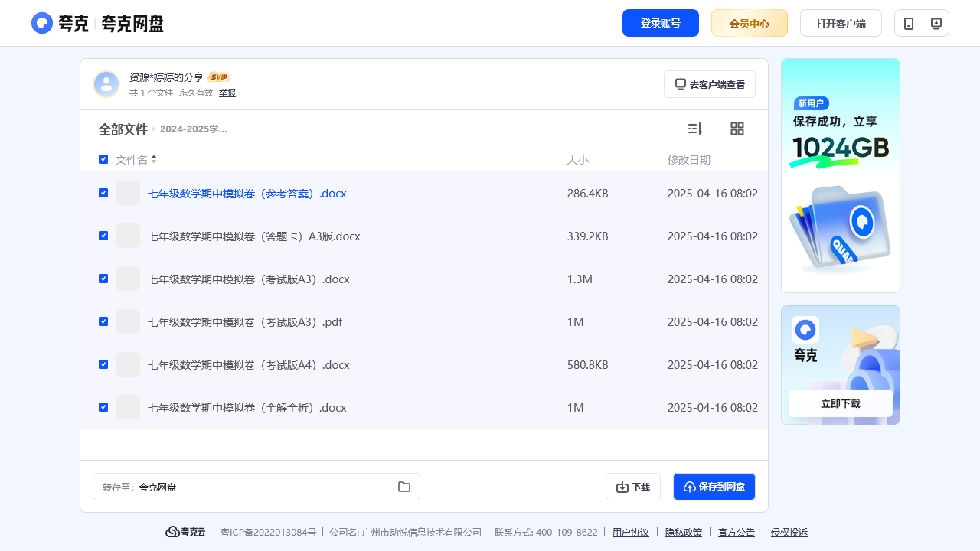Click the 1.3M size value
Screen dimensions: 980x551
(x=580, y=279)
